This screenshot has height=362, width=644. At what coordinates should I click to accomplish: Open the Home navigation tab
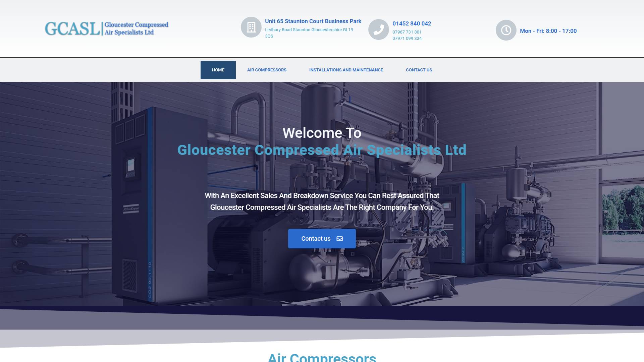(218, 70)
